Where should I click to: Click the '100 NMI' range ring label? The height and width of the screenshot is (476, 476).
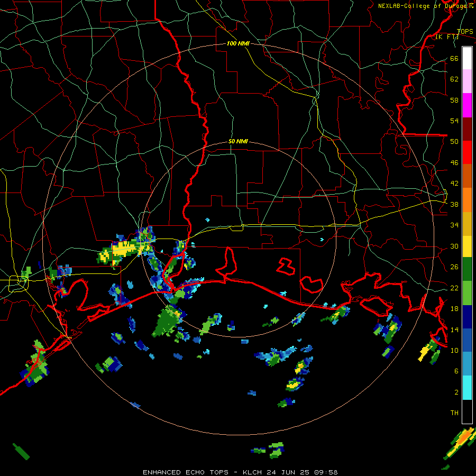coord(238,43)
